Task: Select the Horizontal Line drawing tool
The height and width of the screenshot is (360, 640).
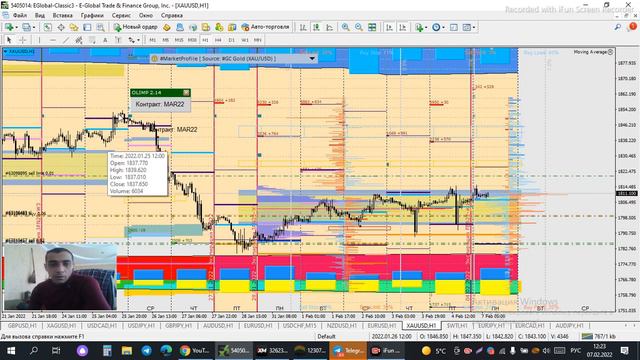Action: click(53, 40)
